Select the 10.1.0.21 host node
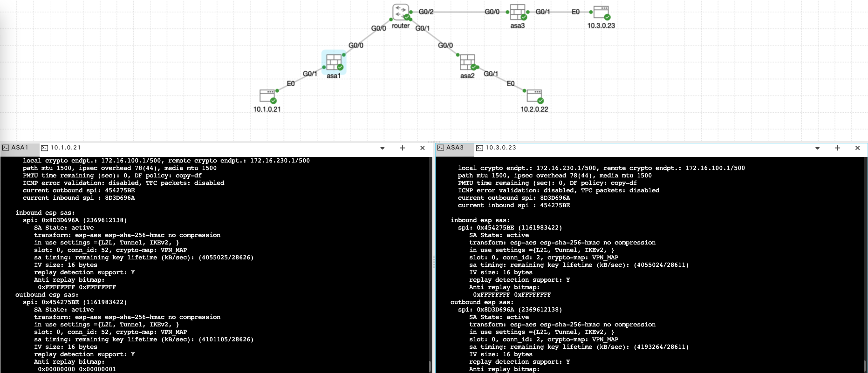Viewport: 868px width, 373px height. [267, 96]
